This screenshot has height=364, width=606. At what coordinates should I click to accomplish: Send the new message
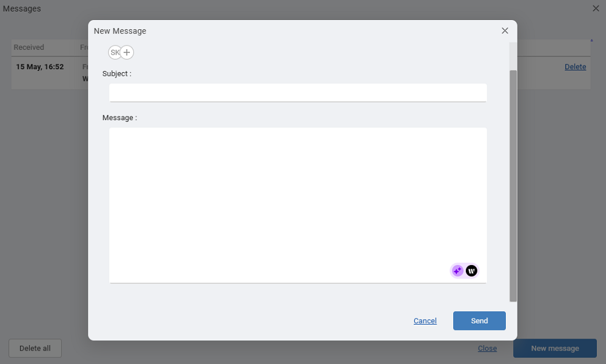(479, 321)
